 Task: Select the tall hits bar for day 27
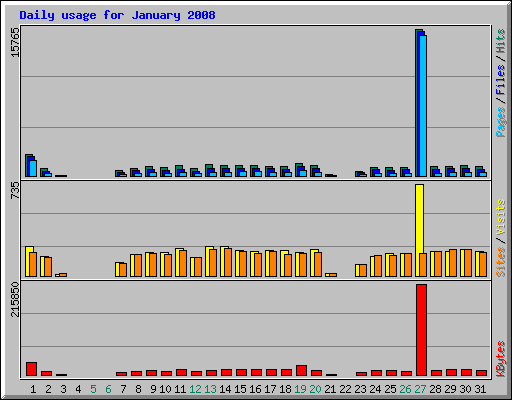[x=417, y=103]
